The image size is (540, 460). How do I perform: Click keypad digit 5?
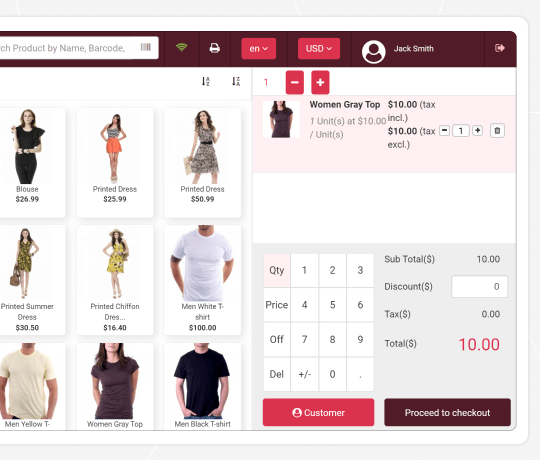332,305
